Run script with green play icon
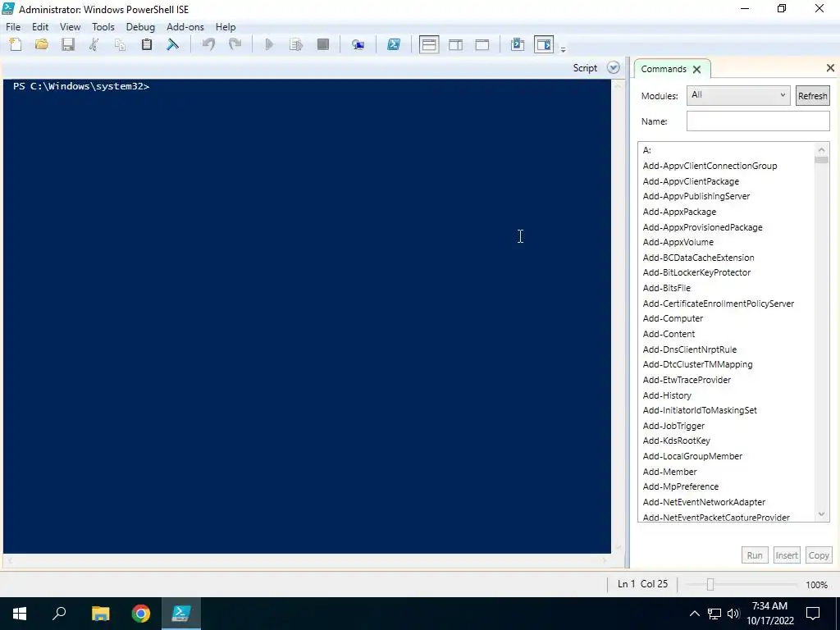Viewport: 840px width, 630px height. tap(269, 44)
